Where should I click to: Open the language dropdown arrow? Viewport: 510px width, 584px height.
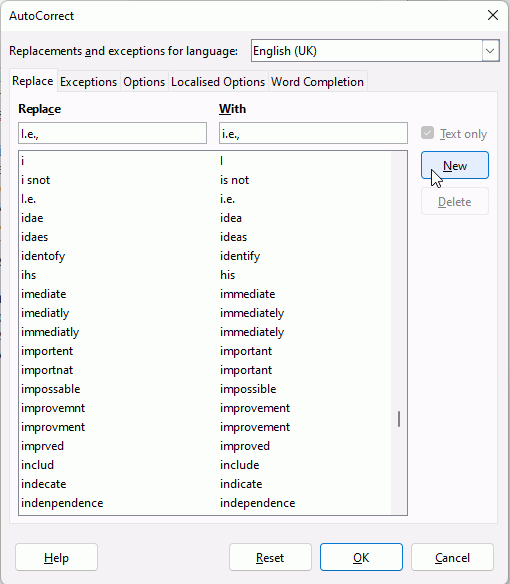[490, 51]
